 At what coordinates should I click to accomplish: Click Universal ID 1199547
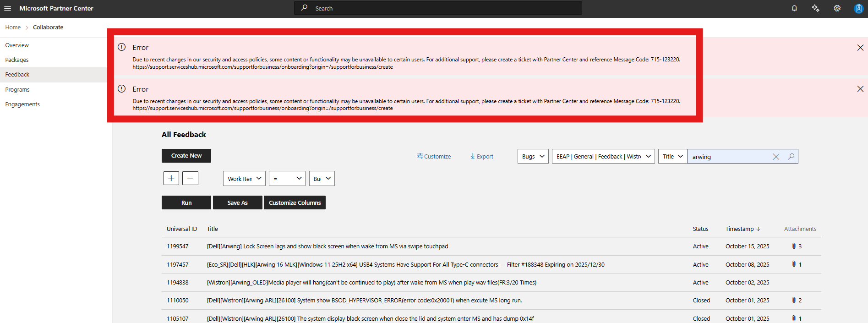coord(178,246)
